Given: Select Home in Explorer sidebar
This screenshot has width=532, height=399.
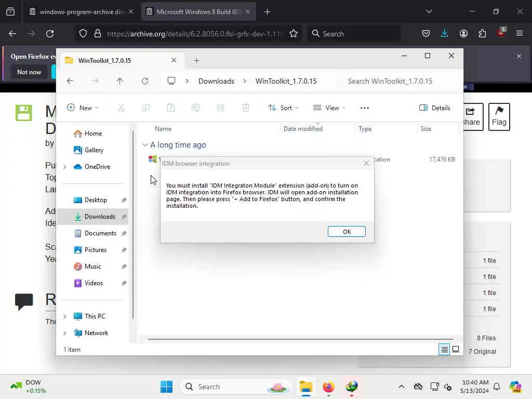Looking at the screenshot, I should tap(93, 134).
